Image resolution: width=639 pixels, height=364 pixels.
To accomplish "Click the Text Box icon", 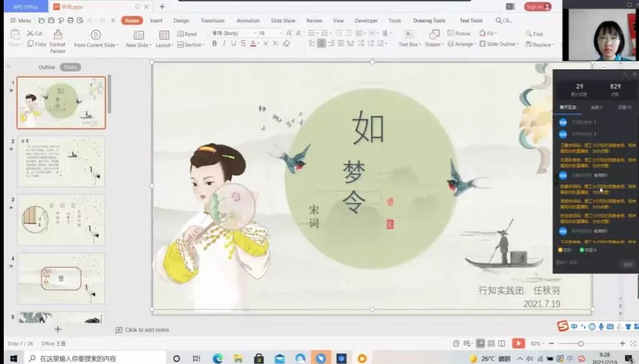I will 409,34.
